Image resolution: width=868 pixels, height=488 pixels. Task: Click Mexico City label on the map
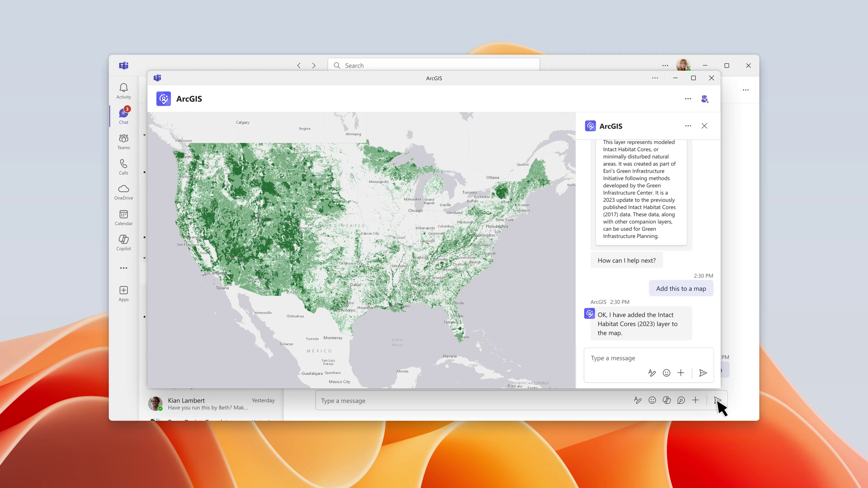click(339, 382)
